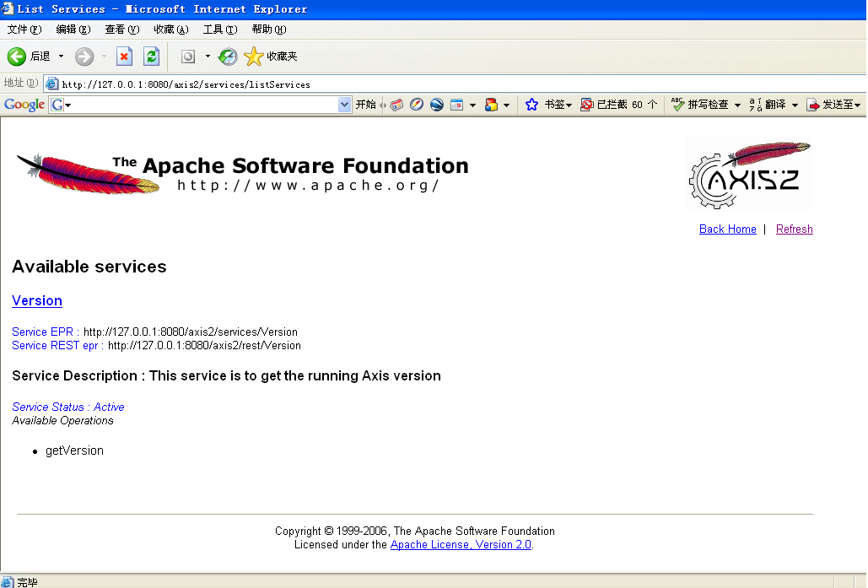Click the Copyright 1999-2006 footer text

[x=415, y=531]
